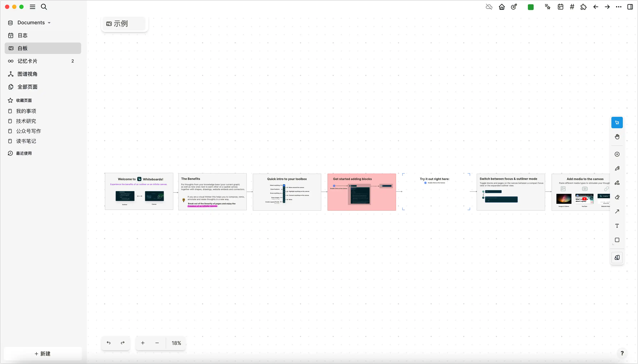Select the Highlighter tool

coord(617,183)
